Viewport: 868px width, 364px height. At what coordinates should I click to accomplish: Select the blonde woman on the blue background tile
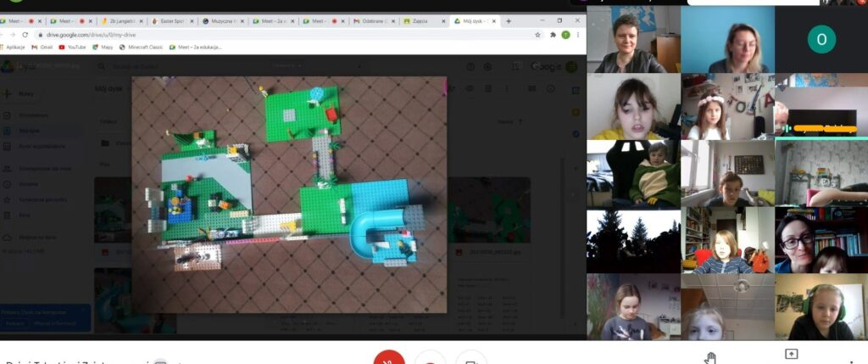(727, 40)
